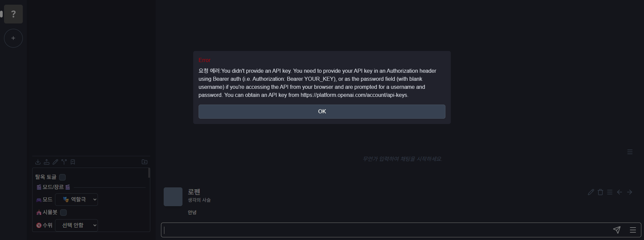Click the bookmark check icon in sidebar toolbar
Screen dimensions: 644x240
click(x=73, y=162)
